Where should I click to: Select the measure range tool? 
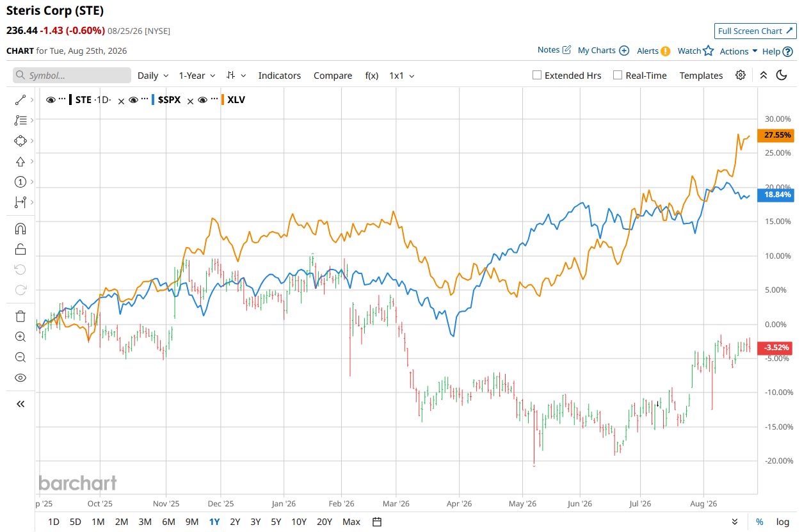click(20, 202)
